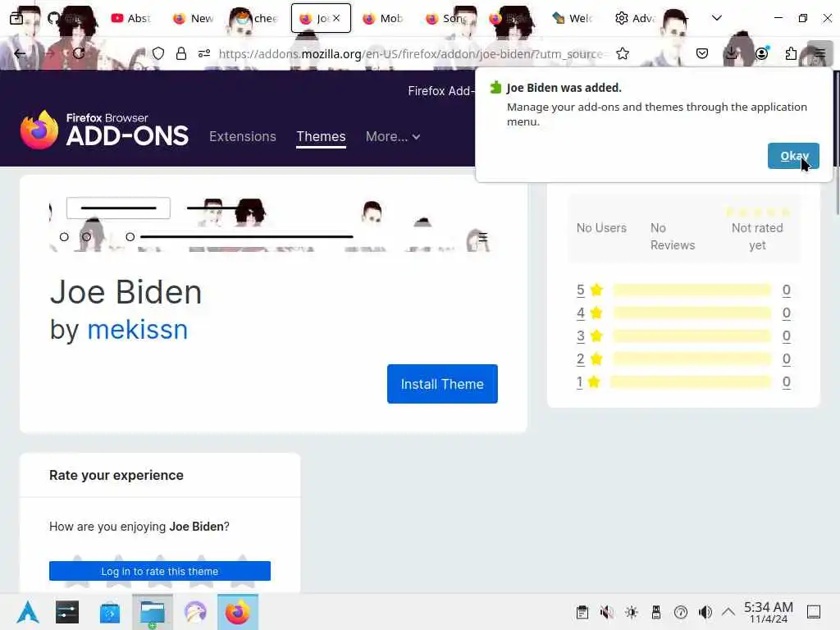Open the list all tabs chevron

pos(717,18)
